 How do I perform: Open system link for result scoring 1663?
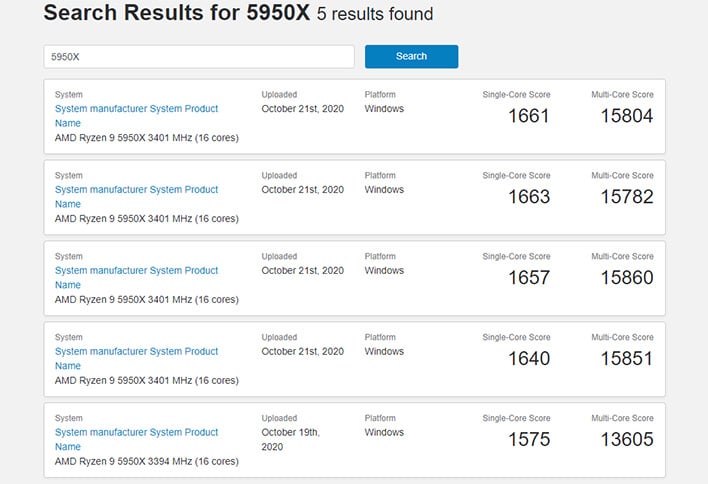point(136,197)
